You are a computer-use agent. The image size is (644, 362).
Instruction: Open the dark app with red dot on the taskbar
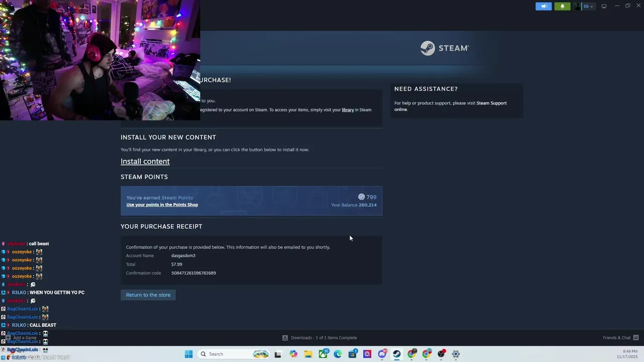click(x=441, y=354)
